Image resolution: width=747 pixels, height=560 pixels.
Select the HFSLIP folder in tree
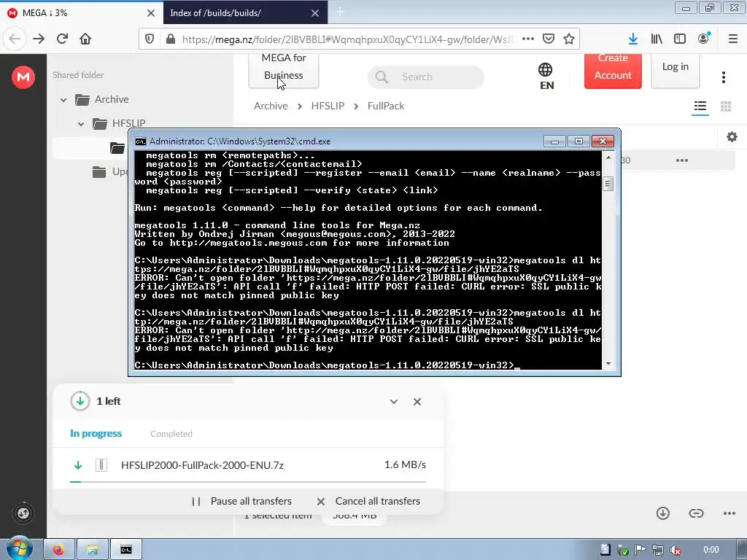coord(119,124)
